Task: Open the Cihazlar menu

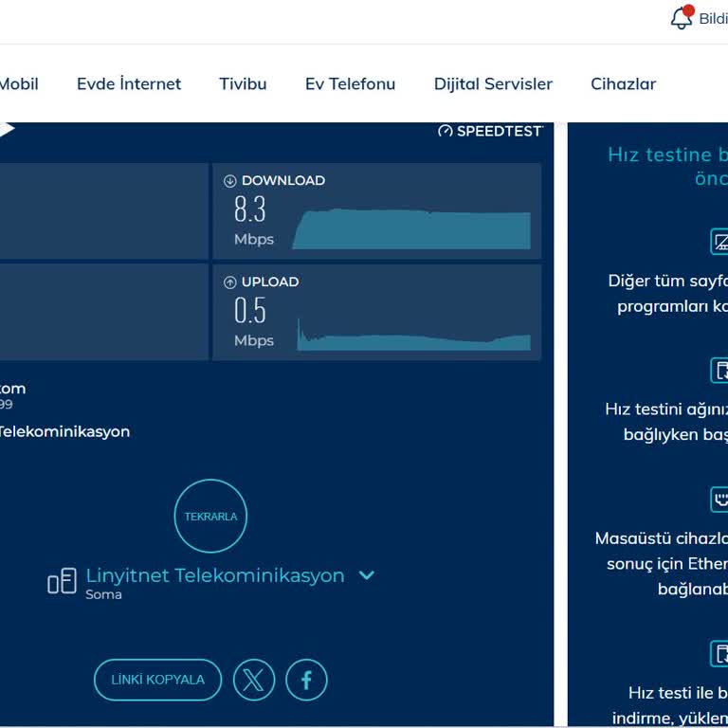Action: [x=623, y=84]
